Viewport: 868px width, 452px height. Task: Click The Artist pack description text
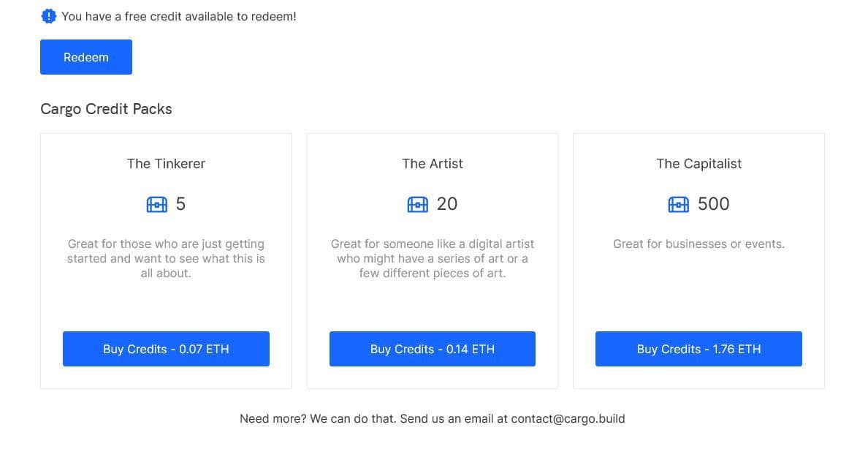pyautogui.click(x=433, y=258)
